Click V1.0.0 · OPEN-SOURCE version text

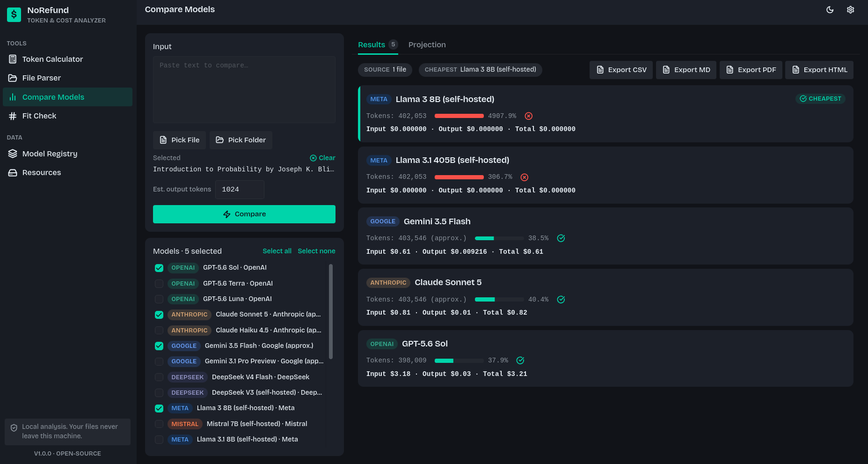(x=67, y=454)
